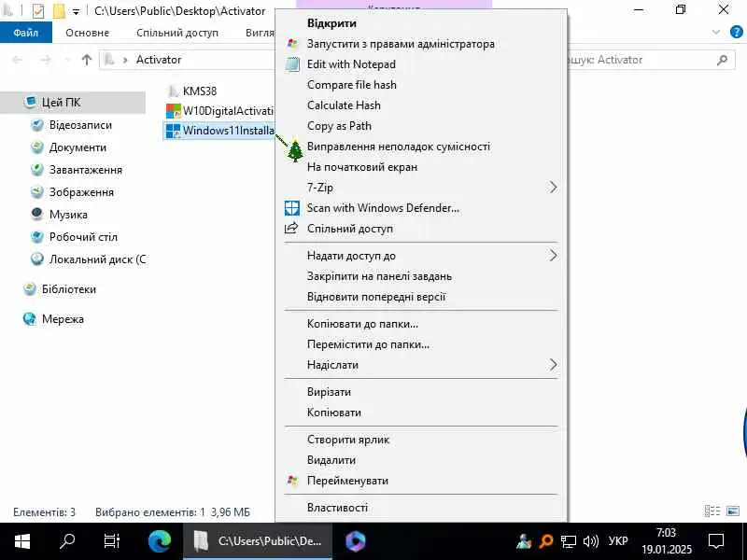Select Бібліотеки in navigation pane
747x560 pixels.
(x=68, y=289)
